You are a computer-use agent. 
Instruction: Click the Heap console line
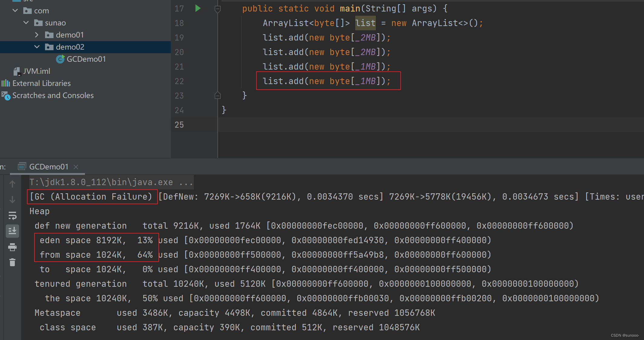40,211
